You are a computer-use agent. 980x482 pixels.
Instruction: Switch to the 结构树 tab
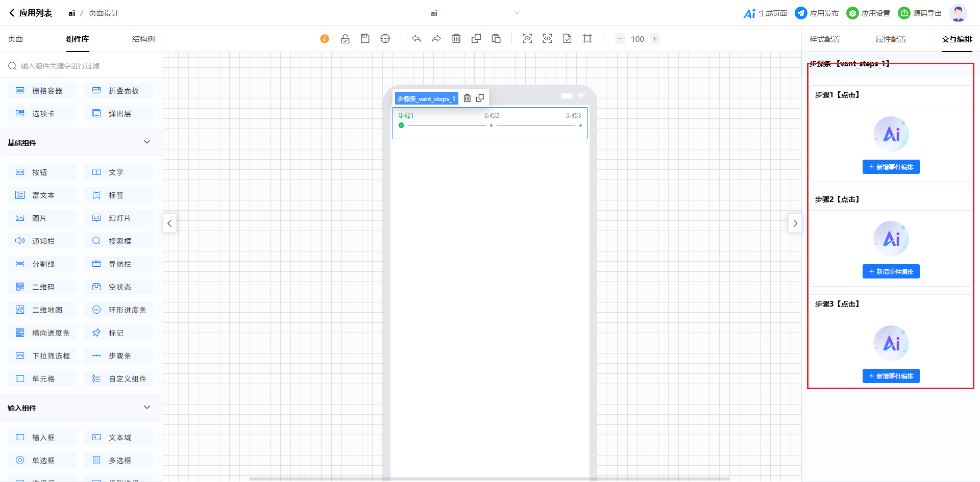(143, 39)
